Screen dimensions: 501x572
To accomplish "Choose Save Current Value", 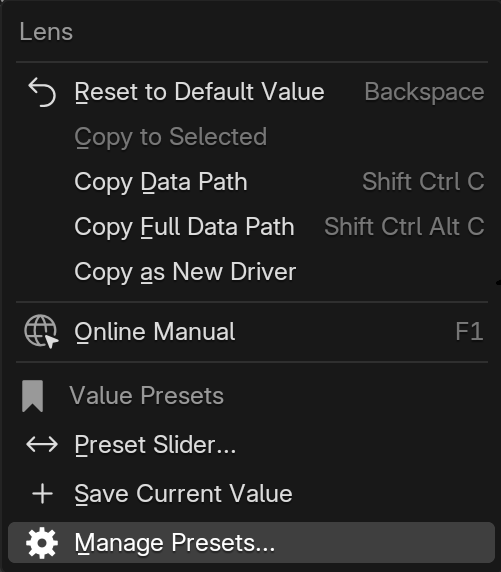I will pyautogui.click(x=251, y=494).
